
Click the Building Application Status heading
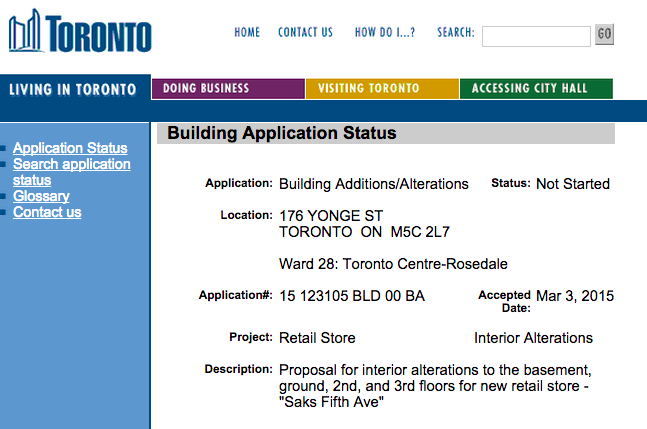point(282,133)
